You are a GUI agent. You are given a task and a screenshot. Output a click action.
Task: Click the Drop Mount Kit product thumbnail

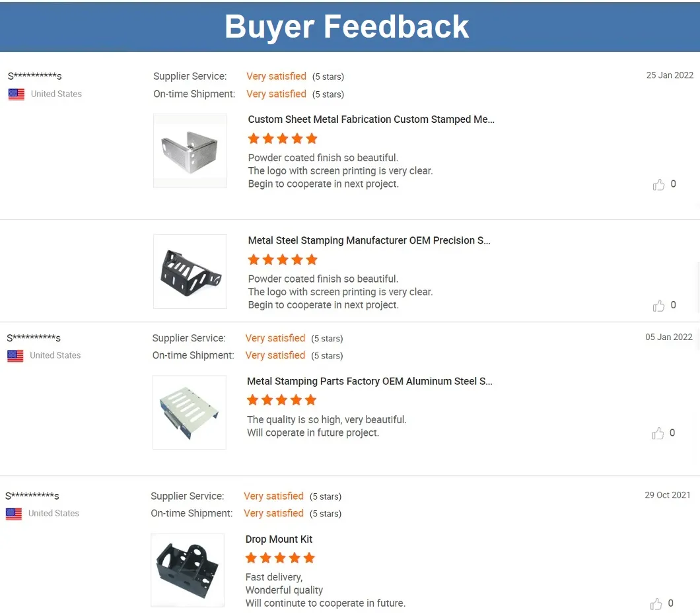point(188,570)
